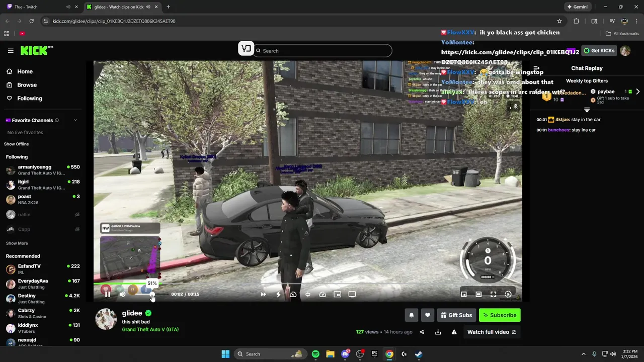This screenshot has width=644, height=362.
Task: Click the clock-rewind icon in player controls
Action: pos(293,295)
